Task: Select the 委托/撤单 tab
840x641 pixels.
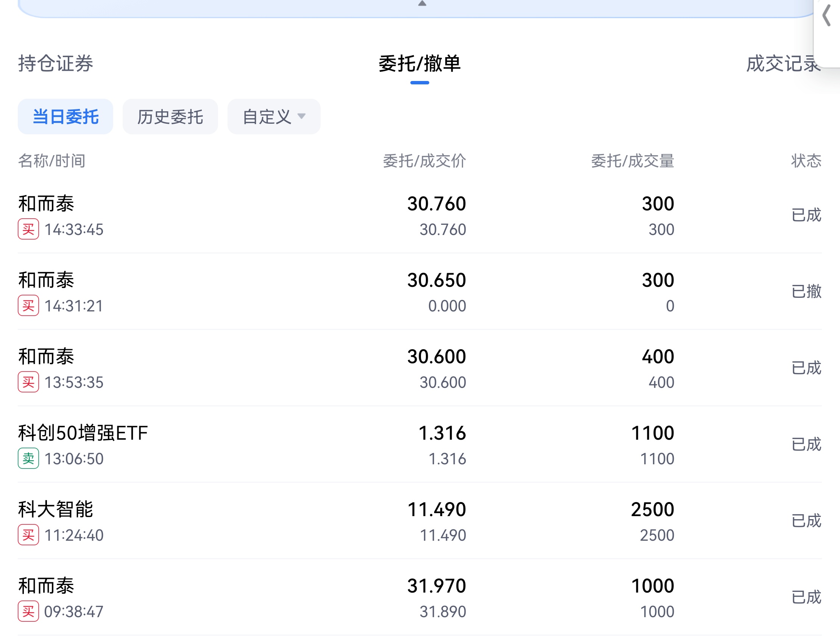Action: (419, 63)
